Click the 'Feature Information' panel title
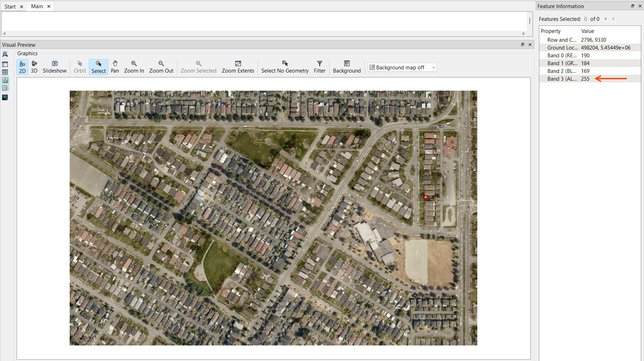Image resolution: width=644 pixels, height=361 pixels. [x=560, y=6]
